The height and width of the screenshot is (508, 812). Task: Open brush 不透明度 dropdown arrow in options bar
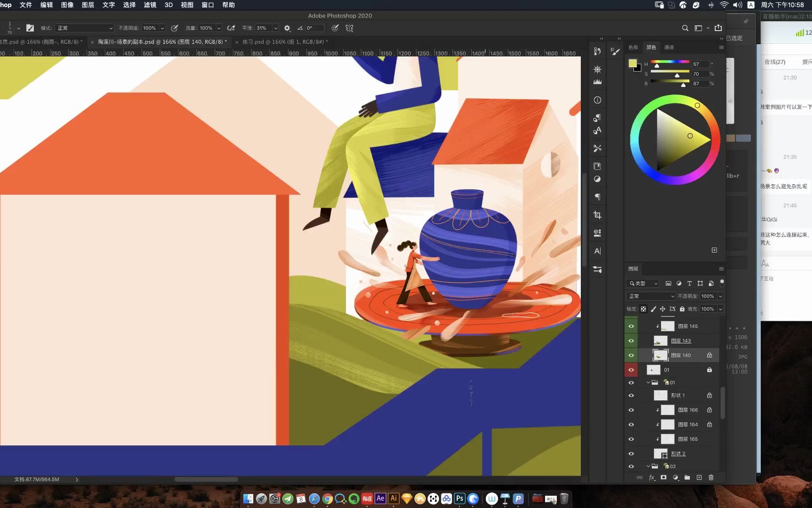click(162, 28)
